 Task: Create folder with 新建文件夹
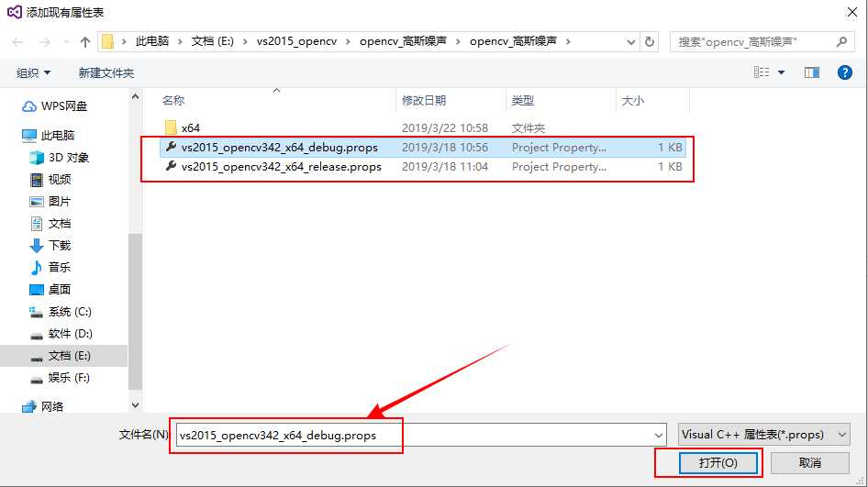click(x=106, y=72)
